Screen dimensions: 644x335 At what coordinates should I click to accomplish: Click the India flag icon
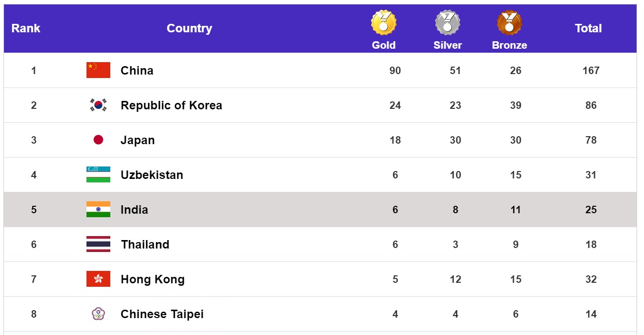pos(98,210)
